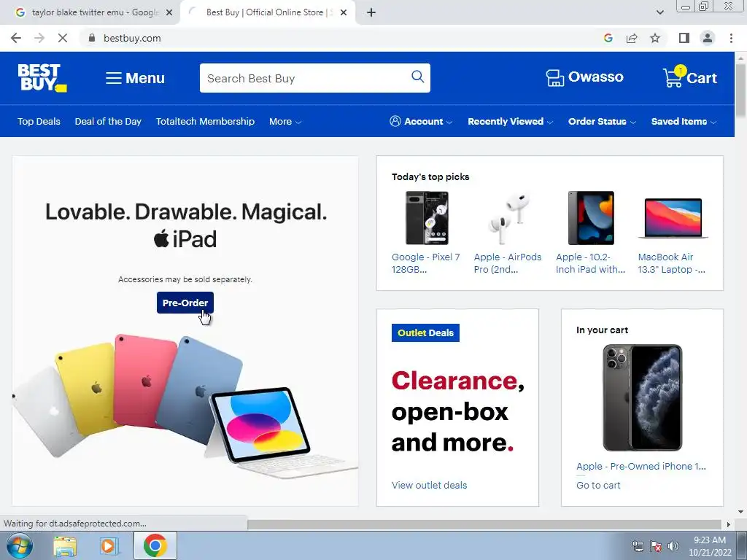
Task: Open Apple AirPods Pro product image
Action: (508, 218)
